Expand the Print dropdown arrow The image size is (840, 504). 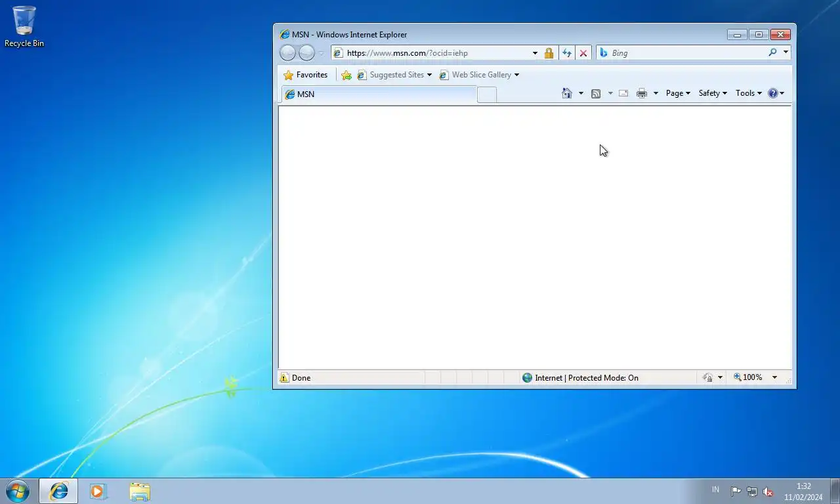656,93
